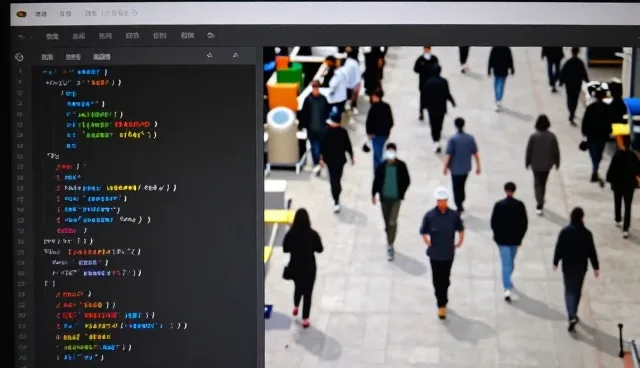This screenshot has height=368, width=640.
Task: Click the cloud-shaped icon ending the menu row
Action: pyautogui.click(x=211, y=35)
